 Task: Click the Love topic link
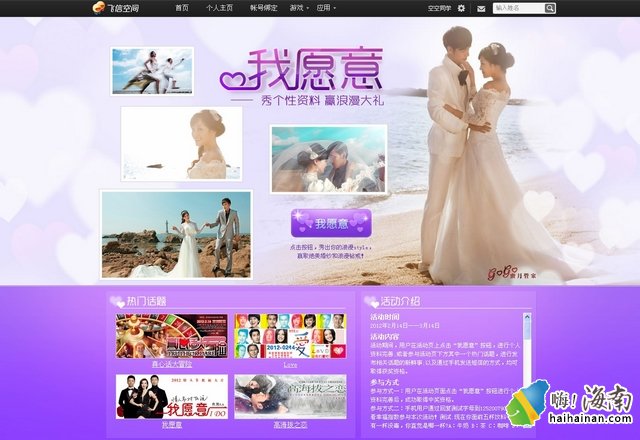click(x=290, y=364)
